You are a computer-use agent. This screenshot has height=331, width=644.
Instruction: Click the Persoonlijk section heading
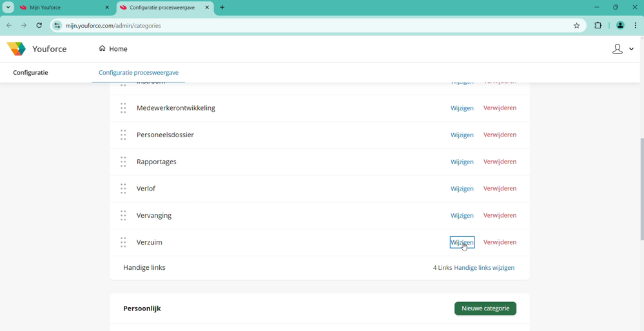[142, 308]
